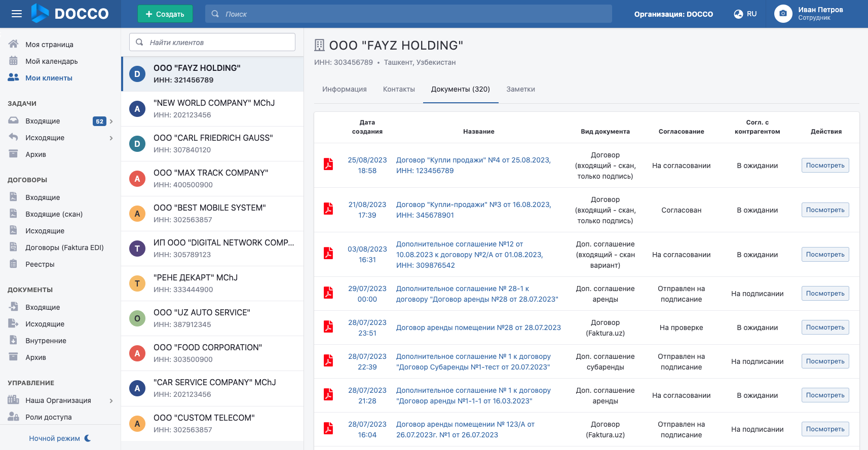Click the Документы Входящие file icon
Viewport: 868px width, 450px height.
[14, 307]
